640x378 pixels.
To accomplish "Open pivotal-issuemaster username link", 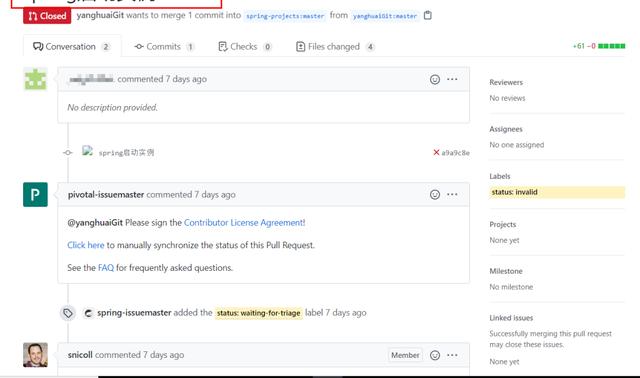I will click(106, 195).
